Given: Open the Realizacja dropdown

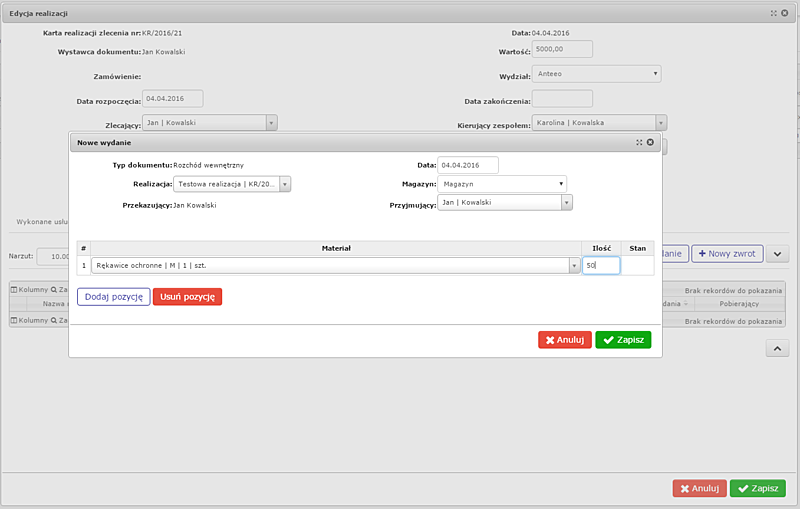Looking at the screenshot, I should tap(285, 184).
